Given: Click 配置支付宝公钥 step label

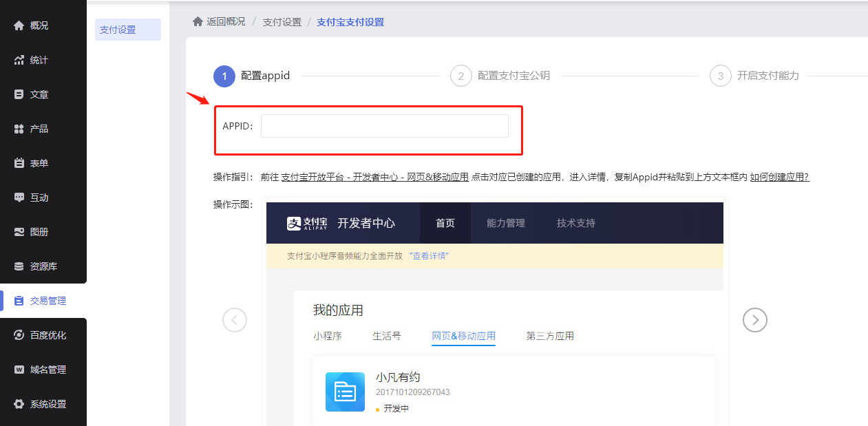Looking at the screenshot, I should [x=514, y=76].
